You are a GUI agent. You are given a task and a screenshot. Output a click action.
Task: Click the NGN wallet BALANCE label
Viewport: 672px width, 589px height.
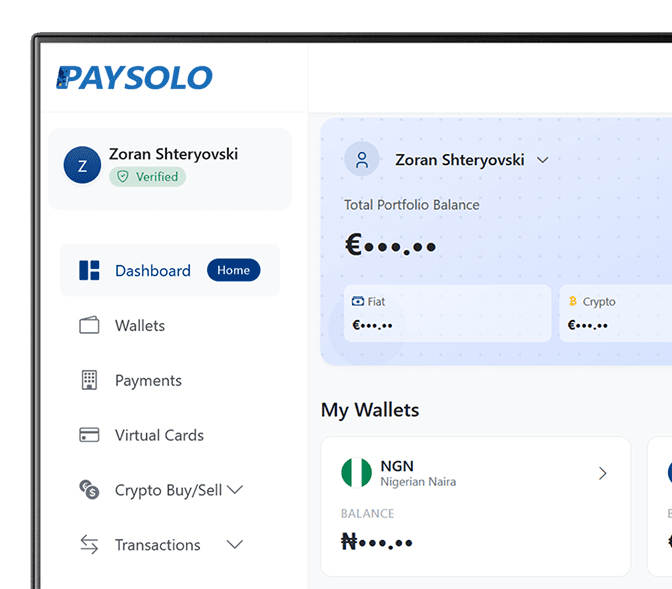(367, 514)
